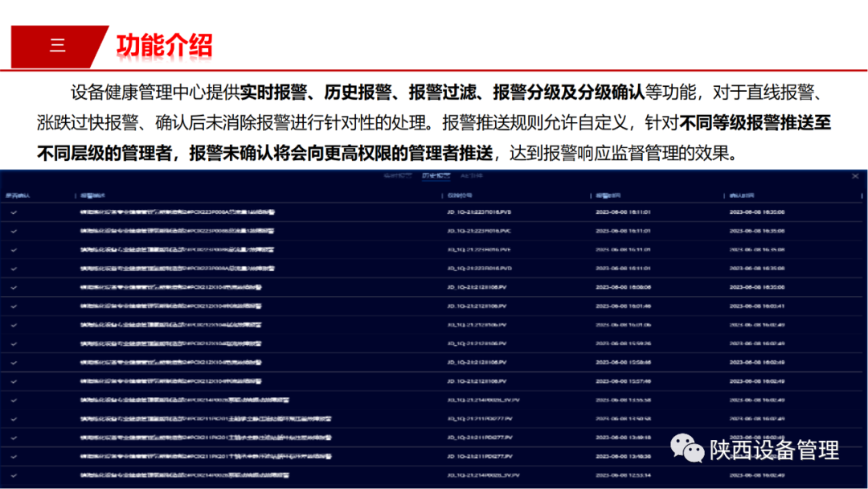Image resolution: width=868 pixels, height=489 pixels.
Task: Click checkmark of alarm at 15:57:46
Action: tap(14, 381)
